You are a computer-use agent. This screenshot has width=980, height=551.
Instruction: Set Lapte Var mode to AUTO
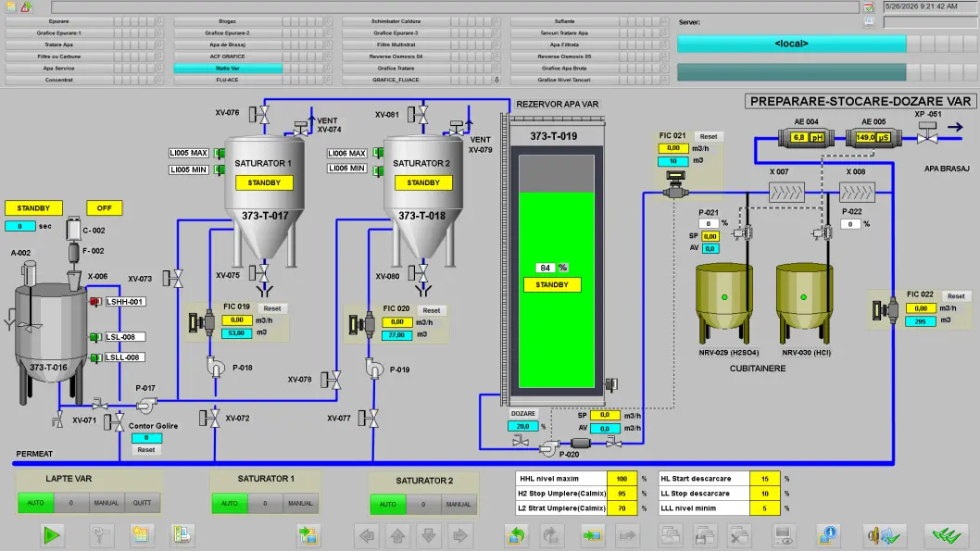[x=35, y=503]
